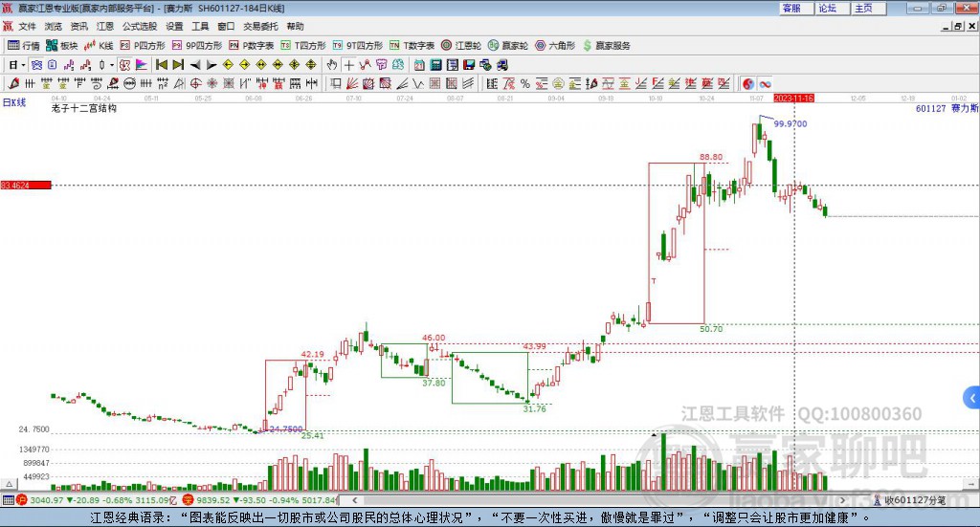Click the 客服 button

[796, 8]
